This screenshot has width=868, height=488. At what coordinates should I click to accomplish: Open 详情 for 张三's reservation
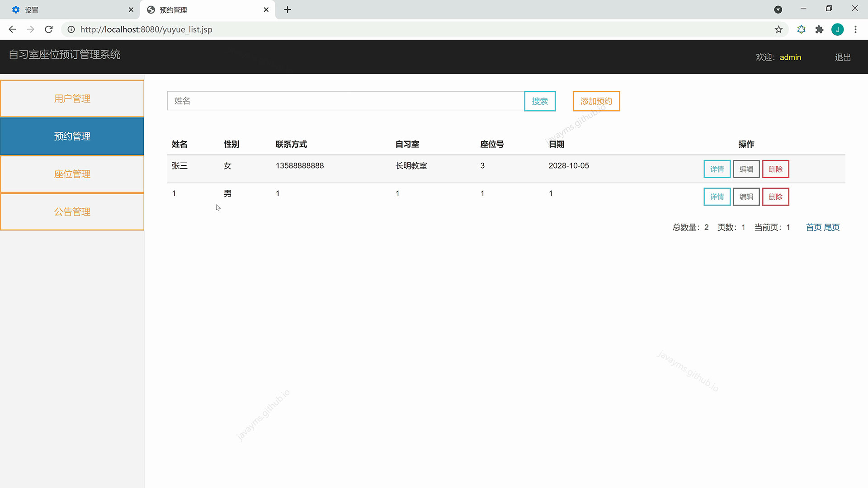(x=717, y=169)
